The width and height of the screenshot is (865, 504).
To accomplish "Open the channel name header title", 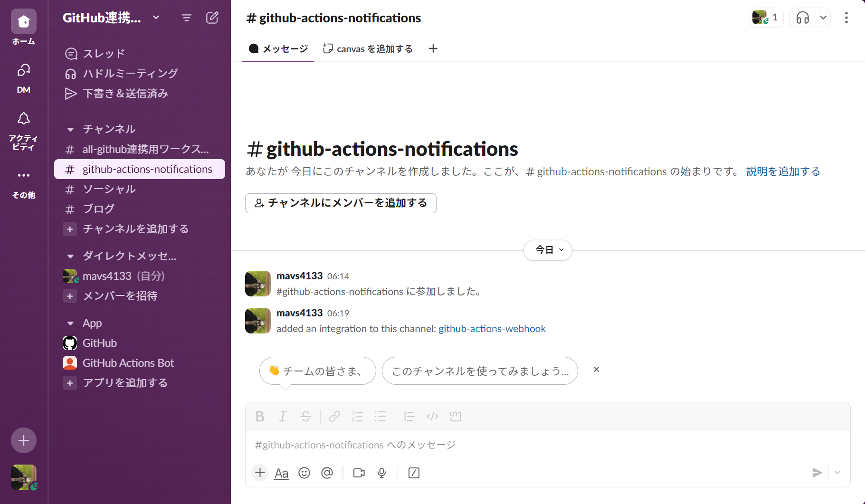I will (333, 18).
